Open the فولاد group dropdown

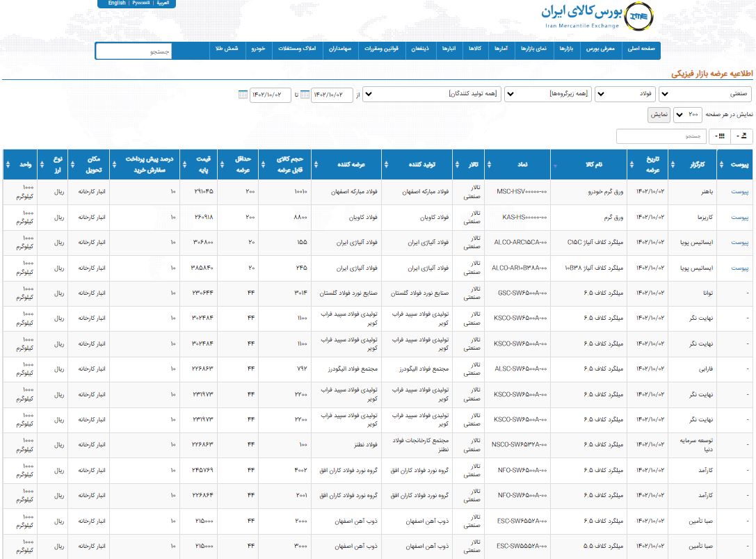[x=625, y=94]
